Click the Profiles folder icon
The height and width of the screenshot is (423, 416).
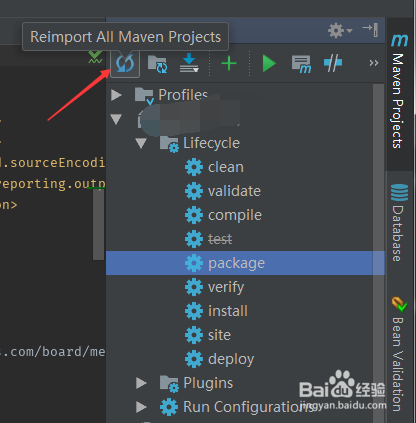(144, 96)
